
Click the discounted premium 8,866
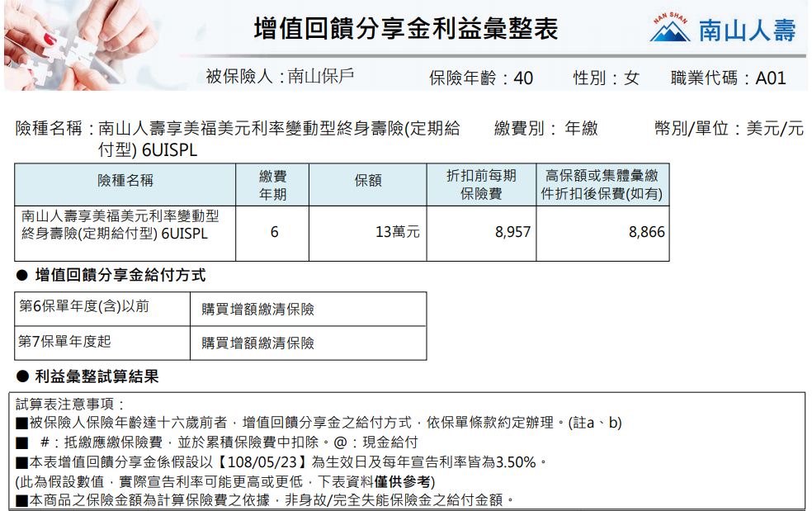tap(646, 232)
